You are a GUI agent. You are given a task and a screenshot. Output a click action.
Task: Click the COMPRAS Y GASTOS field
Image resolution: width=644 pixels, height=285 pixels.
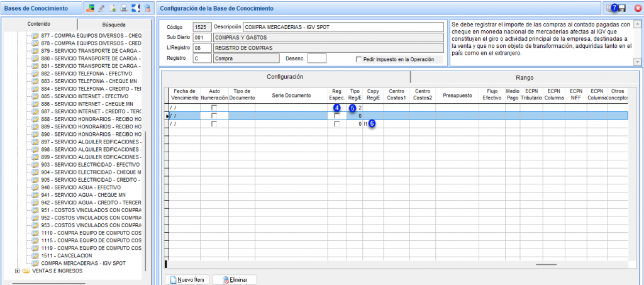pos(328,38)
